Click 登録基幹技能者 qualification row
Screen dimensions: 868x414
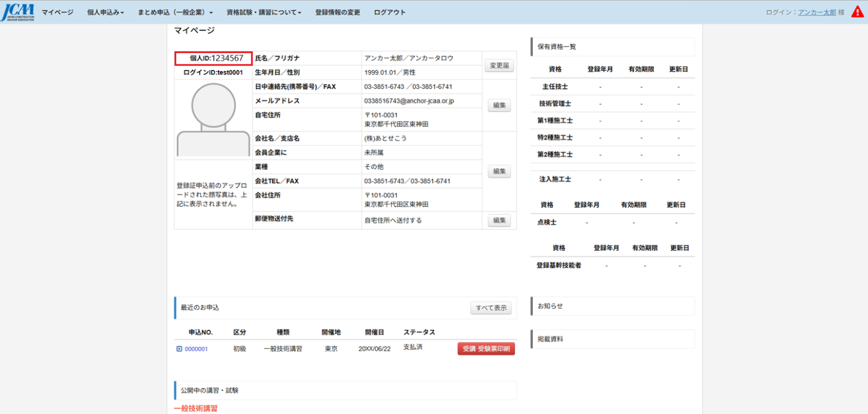tap(612, 265)
